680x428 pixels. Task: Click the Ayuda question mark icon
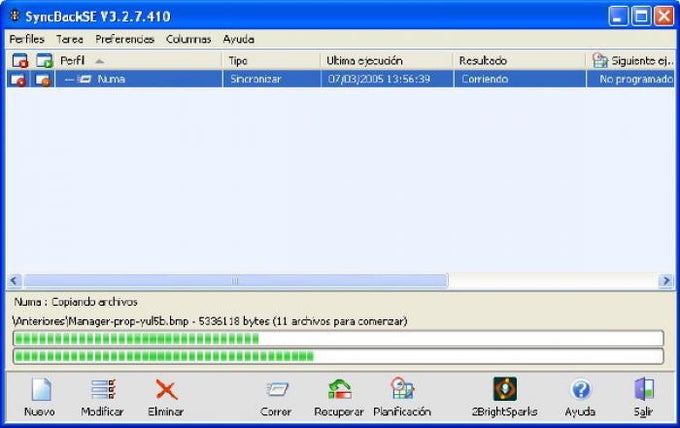pyautogui.click(x=580, y=389)
